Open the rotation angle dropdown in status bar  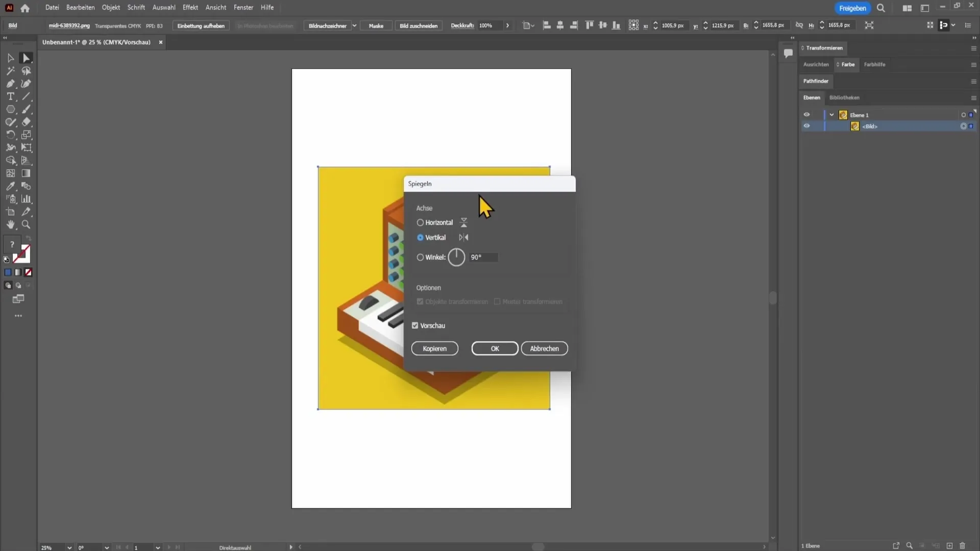tap(107, 547)
